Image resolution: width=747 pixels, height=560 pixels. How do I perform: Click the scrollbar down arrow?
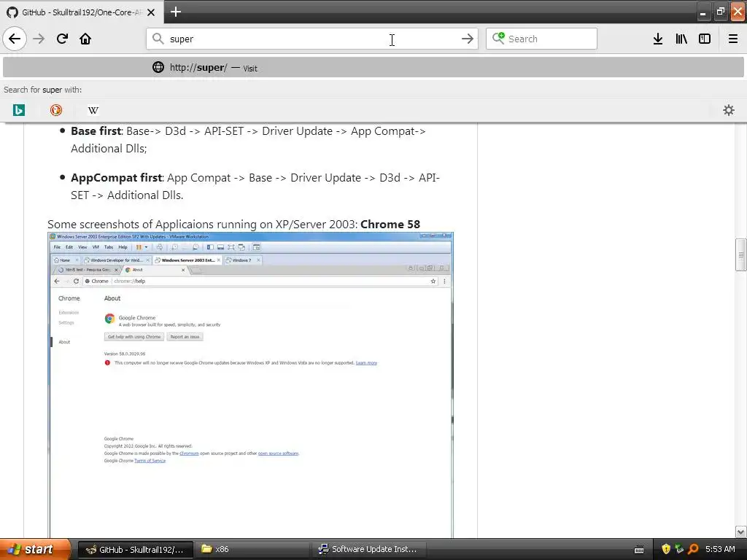coord(741,532)
